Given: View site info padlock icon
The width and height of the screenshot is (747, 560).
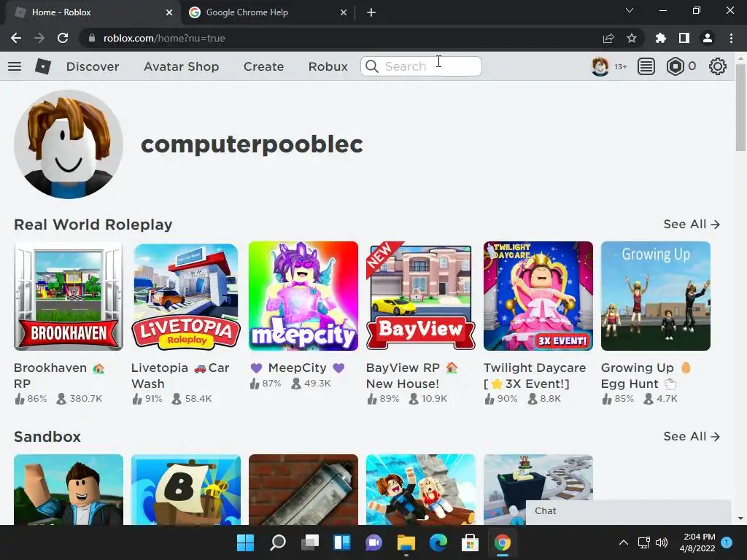Looking at the screenshot, I should tap(92, 38).
